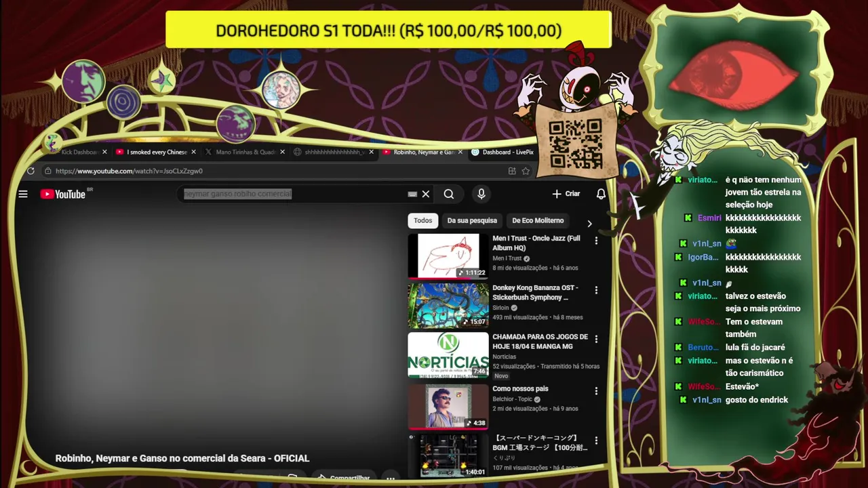Visit the Norticias channel name
The image size is (868, 488).
click(504, 357)
